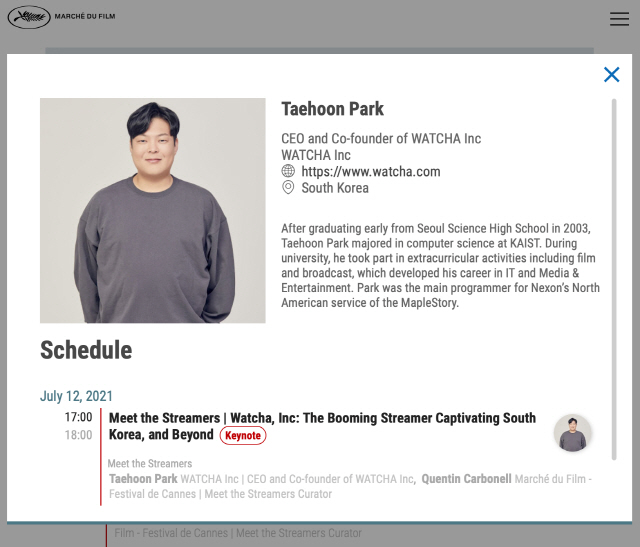Click the July 12, 2021 date heading

pyautogui.click(x=76, y=396)
